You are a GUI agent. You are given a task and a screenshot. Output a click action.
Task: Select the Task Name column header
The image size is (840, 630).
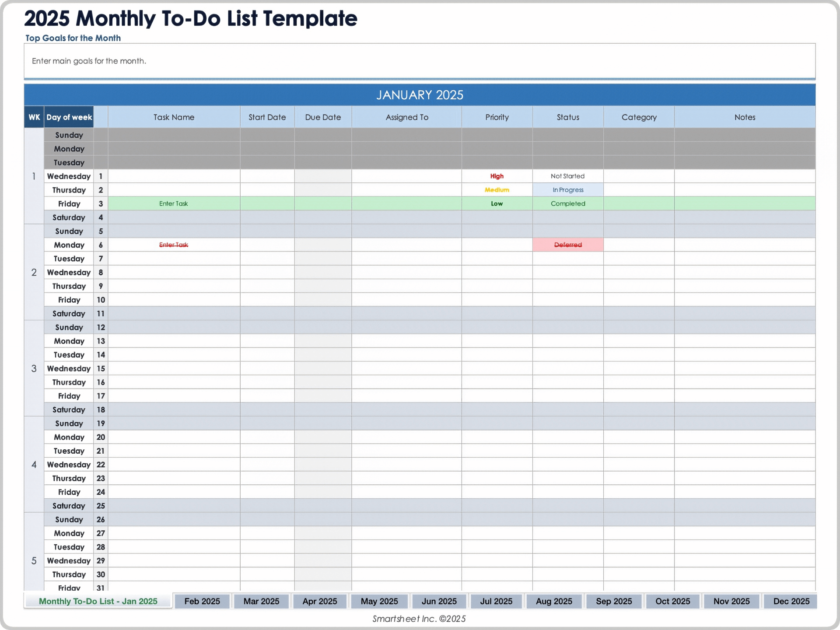173,117
